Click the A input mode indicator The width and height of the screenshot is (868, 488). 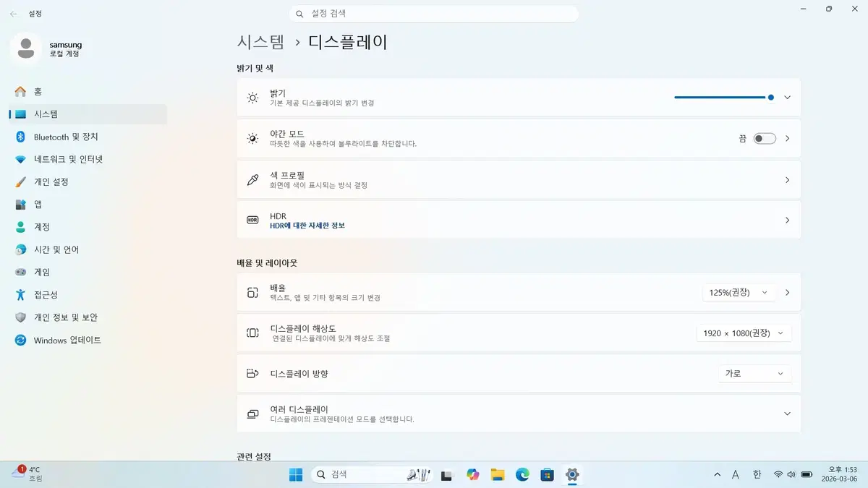[736, 474]
